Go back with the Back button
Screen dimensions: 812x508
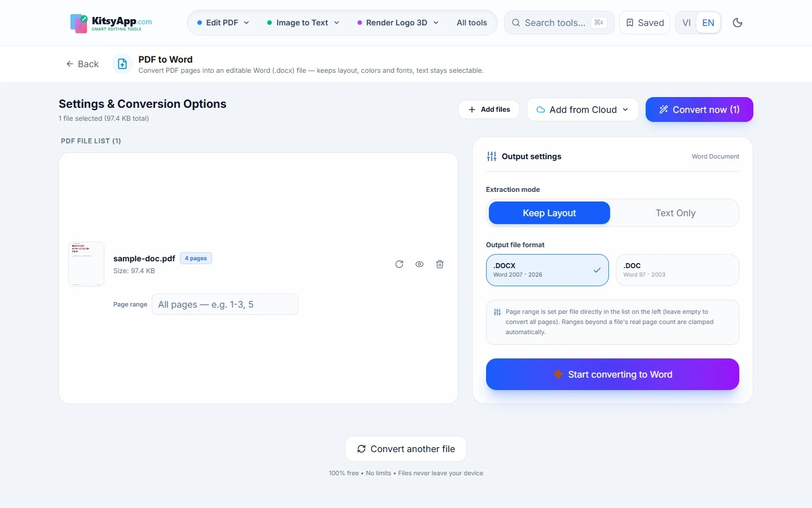click(x=82, y=64)
